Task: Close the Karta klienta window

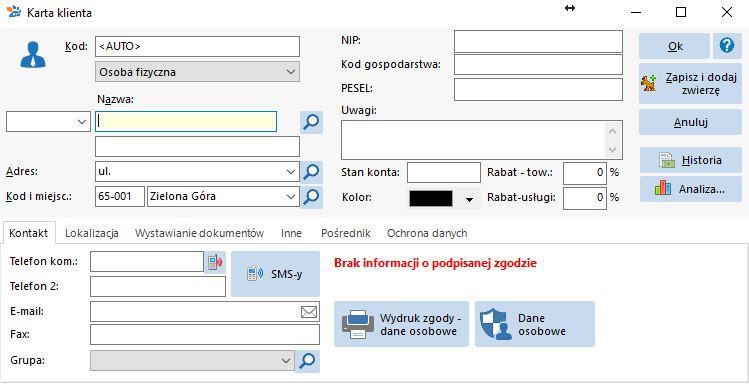Action: point(727,12)
